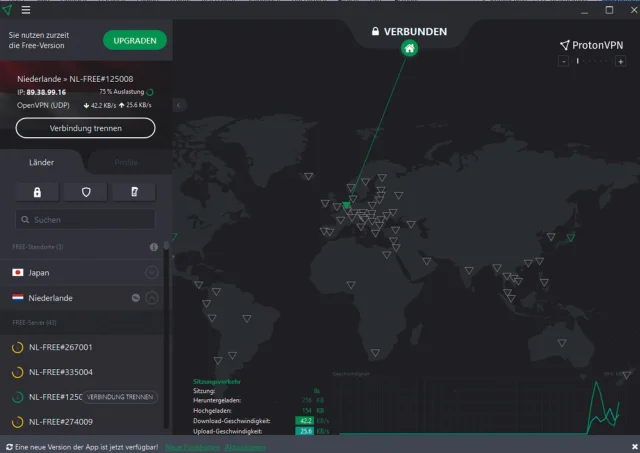Click the IP address 89.38.99.16
640x453 pixels.
click(x=46, y=92)
